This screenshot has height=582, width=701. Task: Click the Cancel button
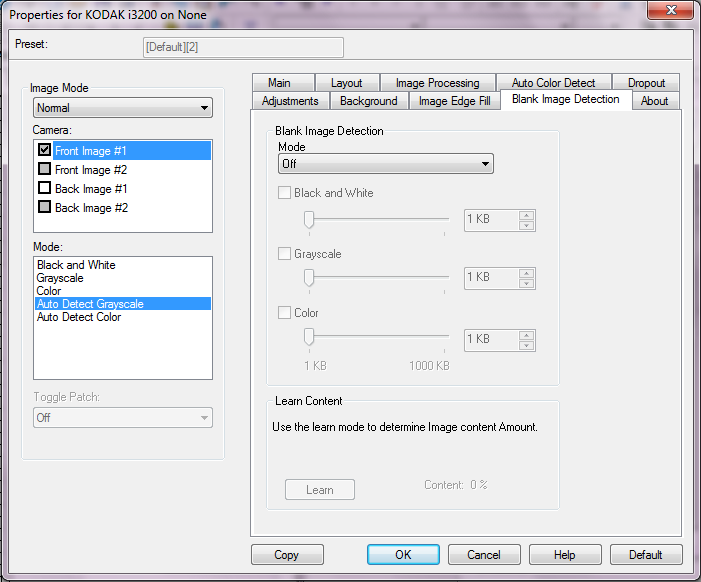[x=484, y=554]
